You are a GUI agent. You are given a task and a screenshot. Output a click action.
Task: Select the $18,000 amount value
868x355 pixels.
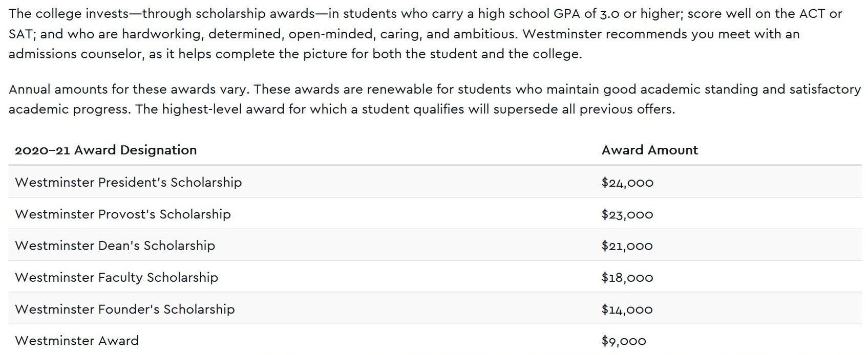pos(627,278)
